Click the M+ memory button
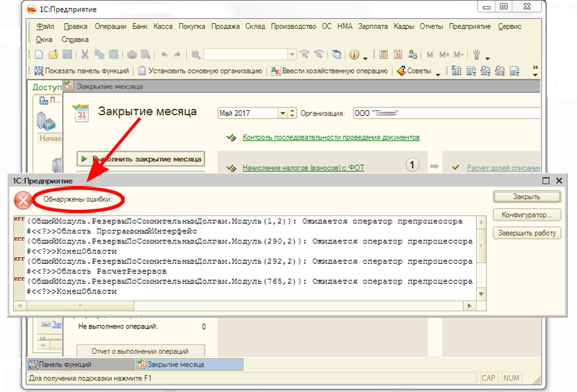 444,55
